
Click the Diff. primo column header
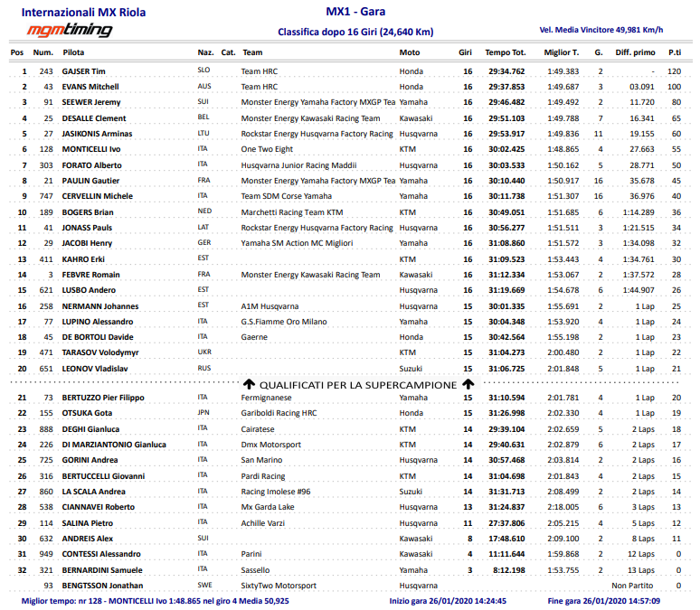(635, 52)
